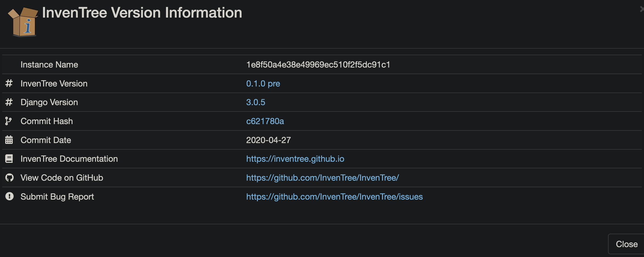Image resolution: width=644 pixels, height=257 pixels.
Task: Click the GitHub cat icon
Action: [10, 178]
